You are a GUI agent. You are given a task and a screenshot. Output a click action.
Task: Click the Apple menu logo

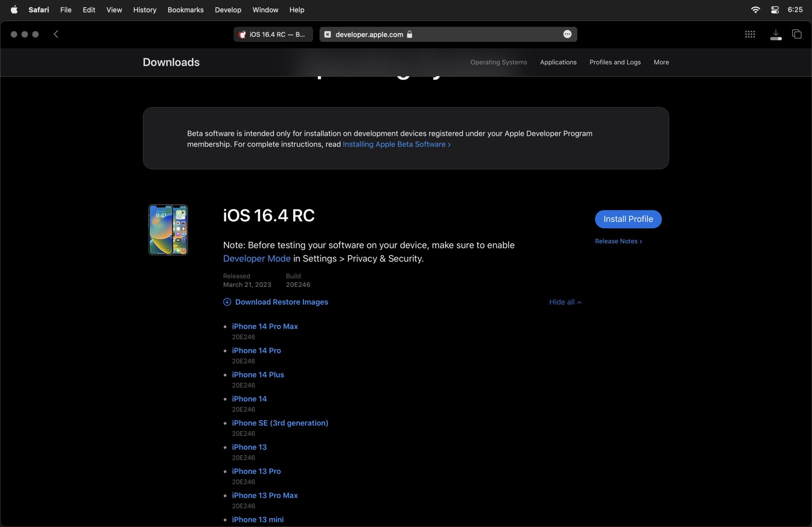tap(14, 10)
